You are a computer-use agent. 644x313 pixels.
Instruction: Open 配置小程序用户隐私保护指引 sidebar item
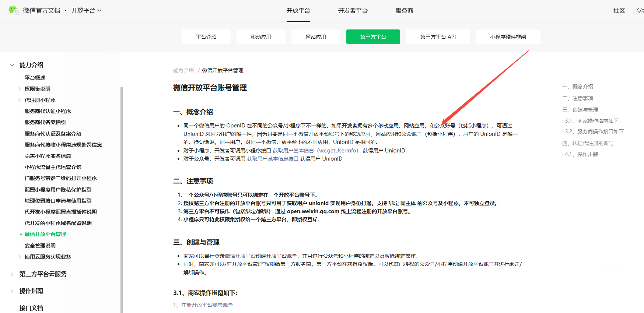point(58,190)
